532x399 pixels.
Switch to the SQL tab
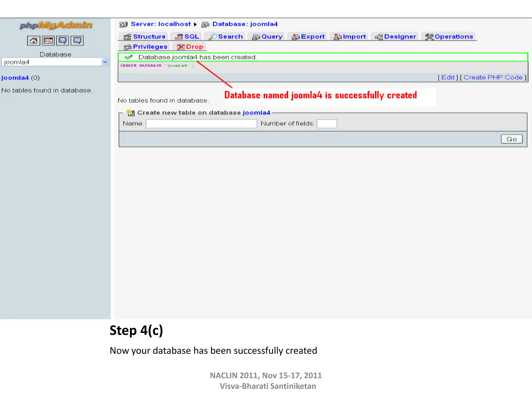tap(187, 37)
